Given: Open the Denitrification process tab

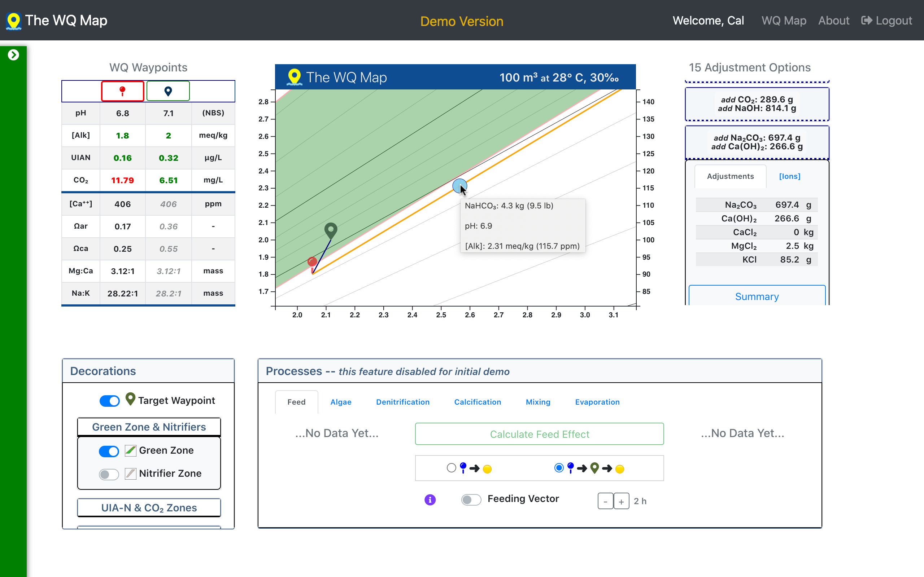Looking at the screenshot, I should click(402, 402).
